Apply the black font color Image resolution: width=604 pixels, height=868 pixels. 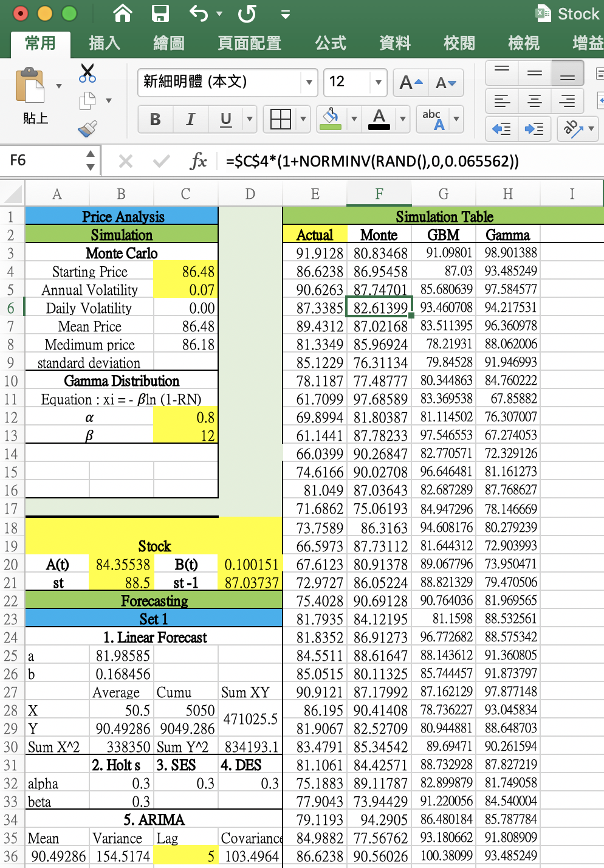coord(379,119)
